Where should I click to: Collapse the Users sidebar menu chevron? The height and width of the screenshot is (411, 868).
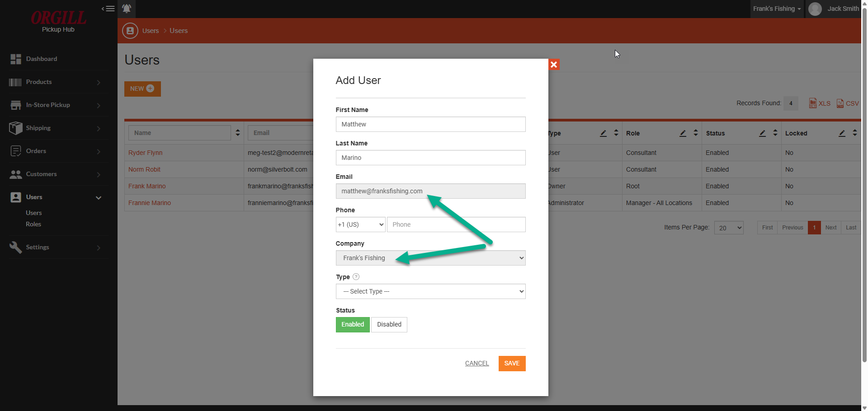(x=99, y=198)
